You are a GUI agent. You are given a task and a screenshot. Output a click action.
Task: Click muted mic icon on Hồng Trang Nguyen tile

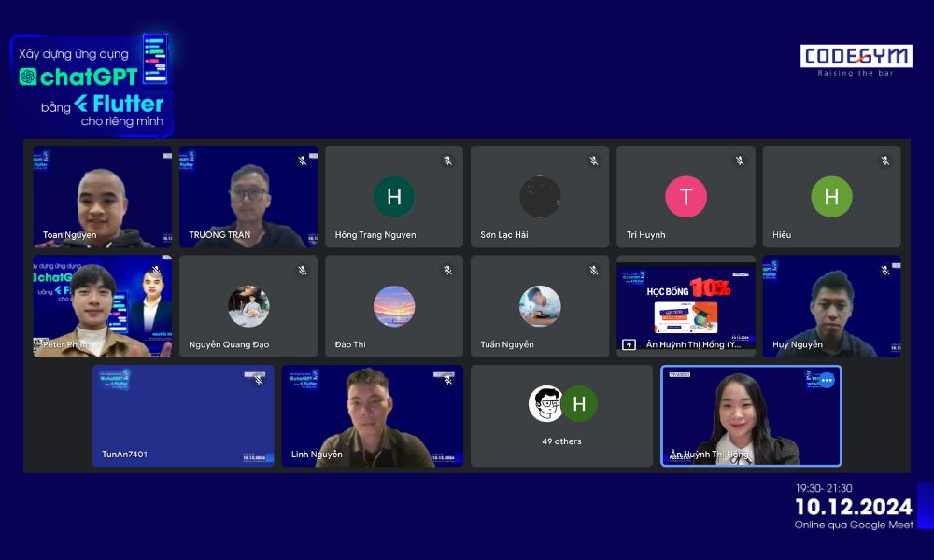tap(447, 161)
